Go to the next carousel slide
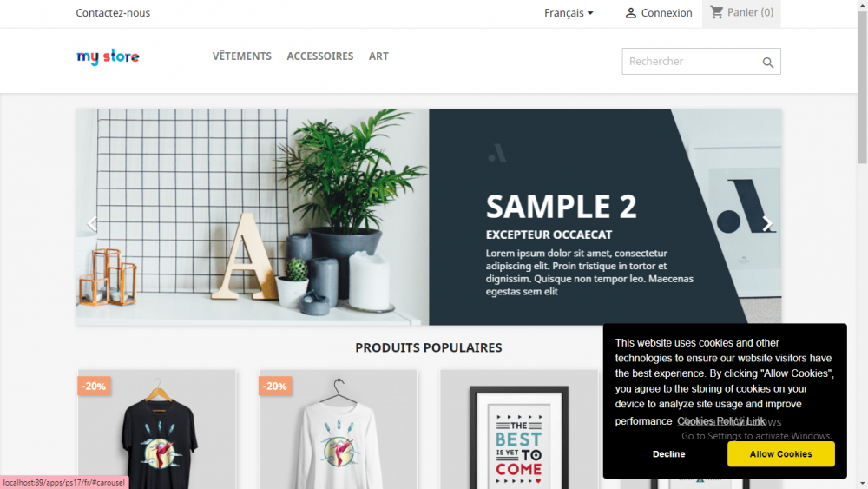Screen dimensions: 868x489 click(x=766, y=224)
